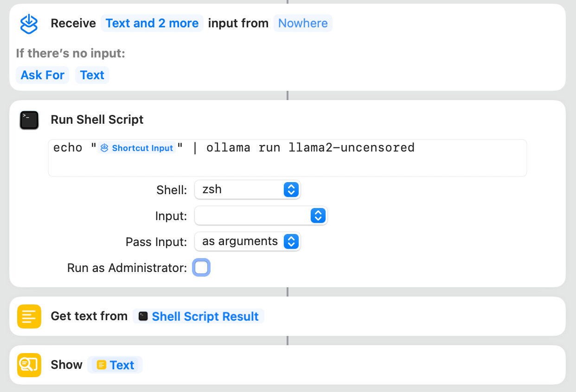The width and height of the screenshot is (576, 392).
Task: Click the Show Result magnifier action icon
Action: click(x=29, y=365)
